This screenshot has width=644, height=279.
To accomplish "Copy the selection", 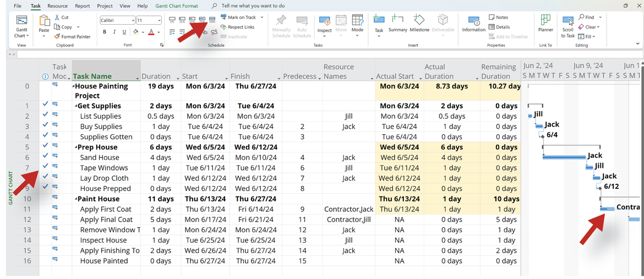I will coord(63,27).
